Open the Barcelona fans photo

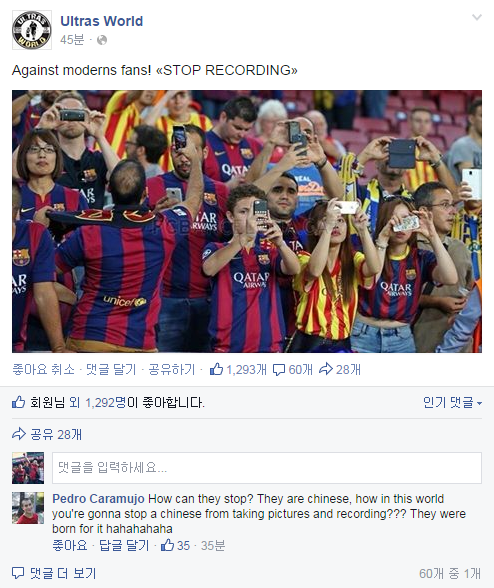[x=247, y=221]
